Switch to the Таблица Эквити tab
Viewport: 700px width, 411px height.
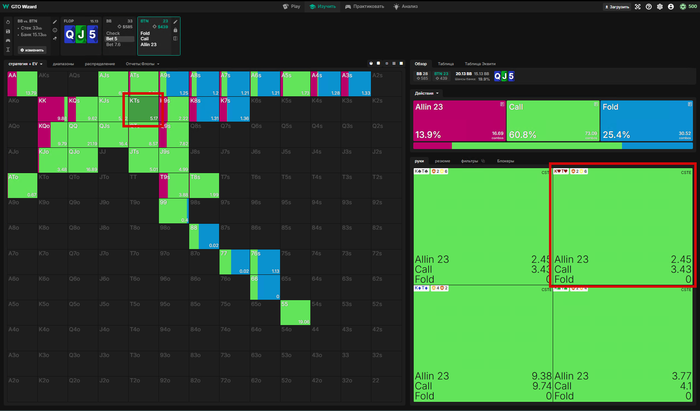click(480, 64)
